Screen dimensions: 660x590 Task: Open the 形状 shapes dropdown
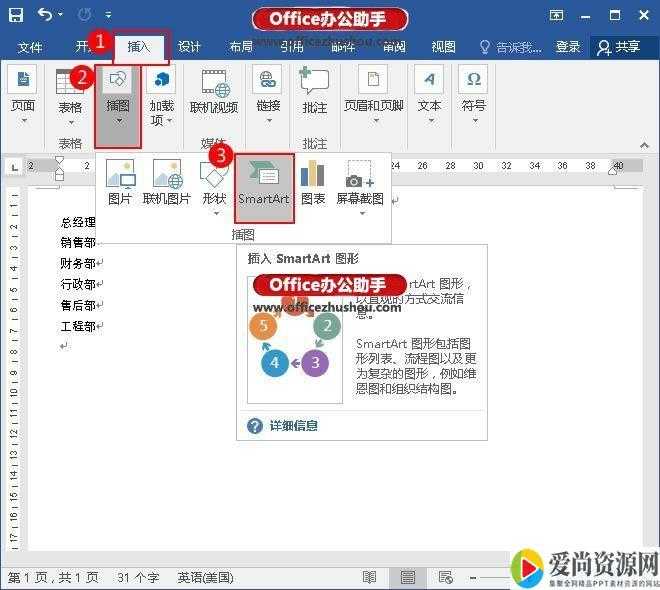(214, 185)
